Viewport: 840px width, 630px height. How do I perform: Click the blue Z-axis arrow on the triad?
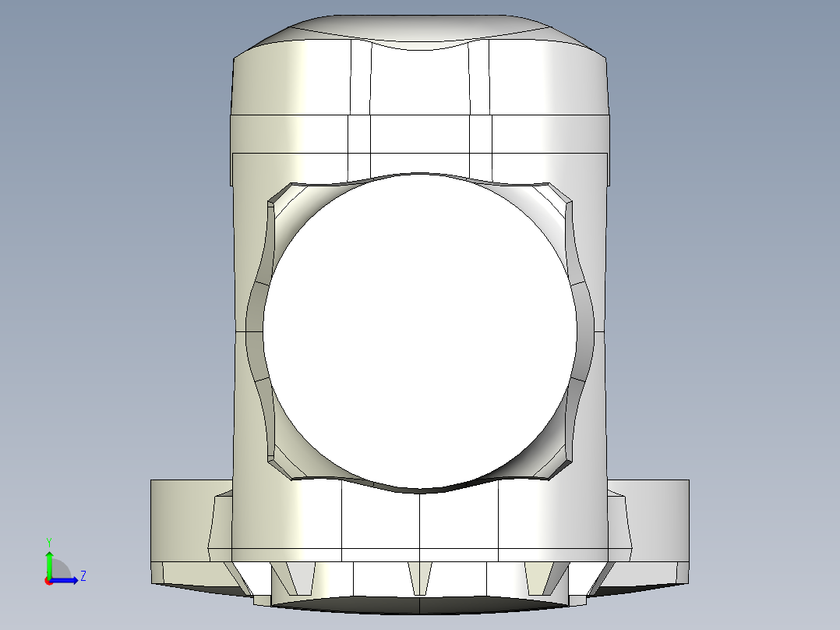coord(70,579)
